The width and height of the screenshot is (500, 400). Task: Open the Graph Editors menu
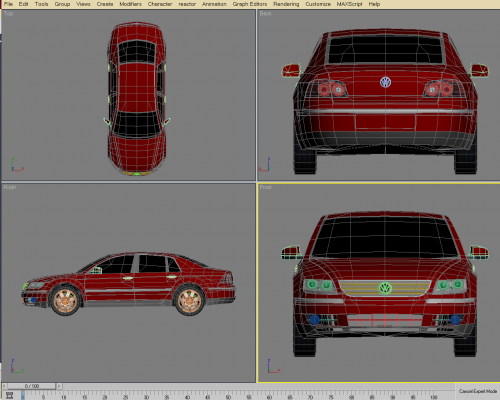250,4
